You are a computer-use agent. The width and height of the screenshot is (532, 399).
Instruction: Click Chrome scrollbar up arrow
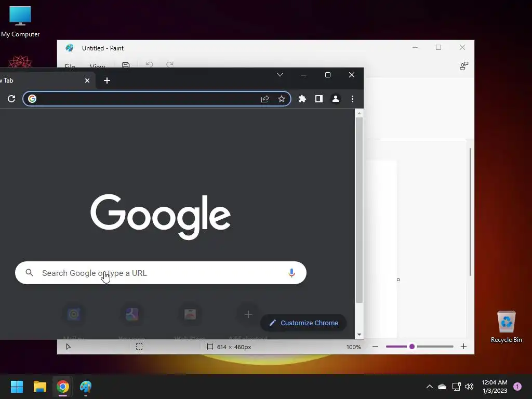point(360,113)
